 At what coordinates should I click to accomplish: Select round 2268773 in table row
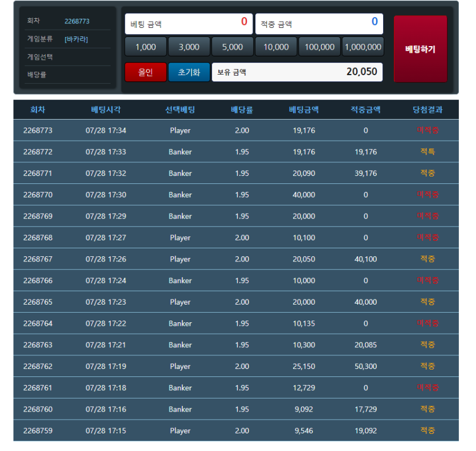38,130
